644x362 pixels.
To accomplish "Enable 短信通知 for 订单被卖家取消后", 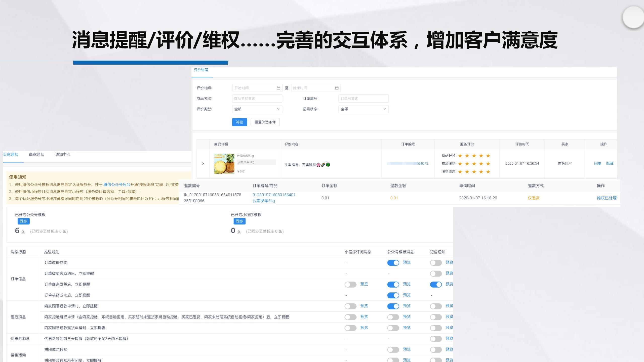I will click(436, 274).
